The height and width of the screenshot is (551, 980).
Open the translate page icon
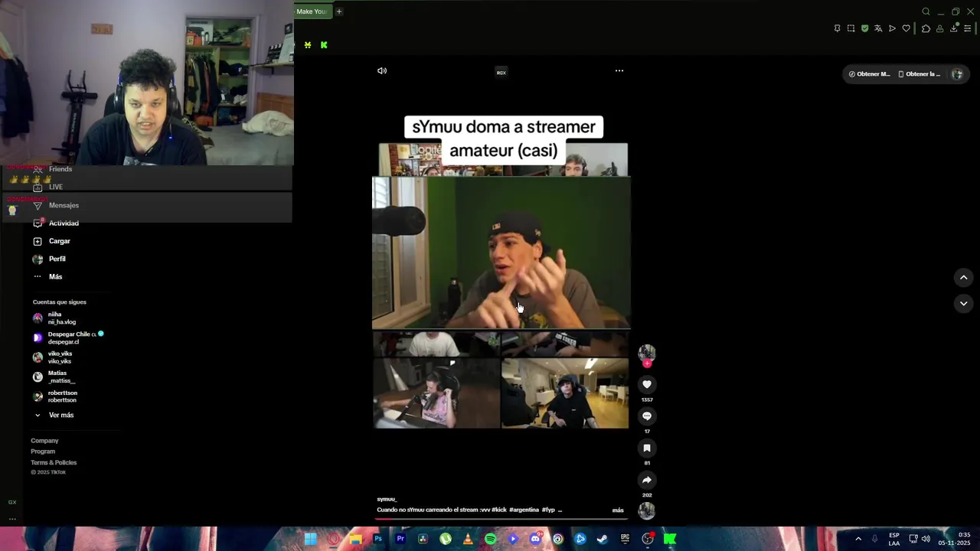tap(878, 28)
